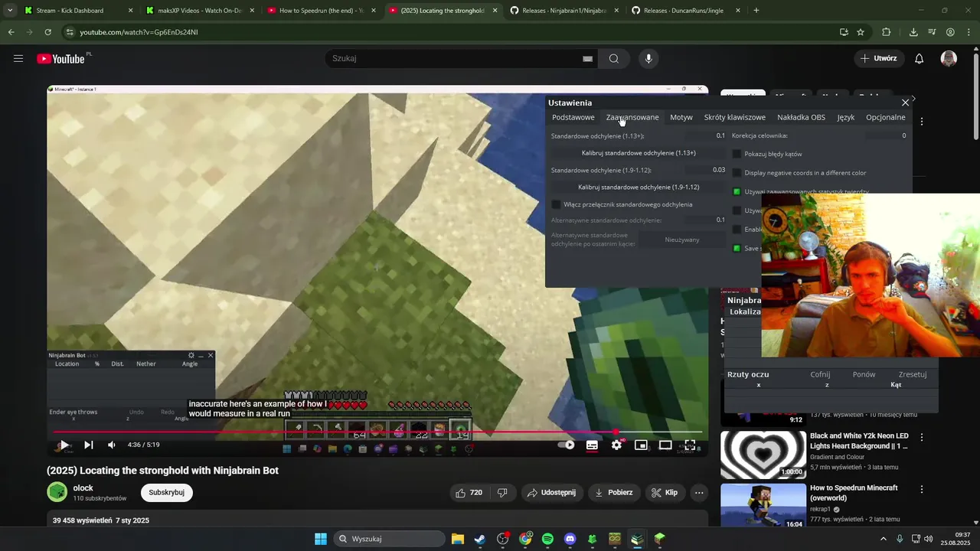Image resolution: width=980 pixels, height=551 pixels.
Task: Reload the page
Action: click(x=47, y=32)
